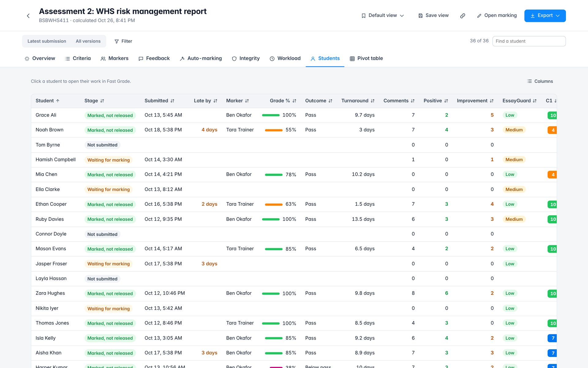Toggle Student column sort arrow
The height and width of the screenshot is (368, 588).
click(58, 101)
